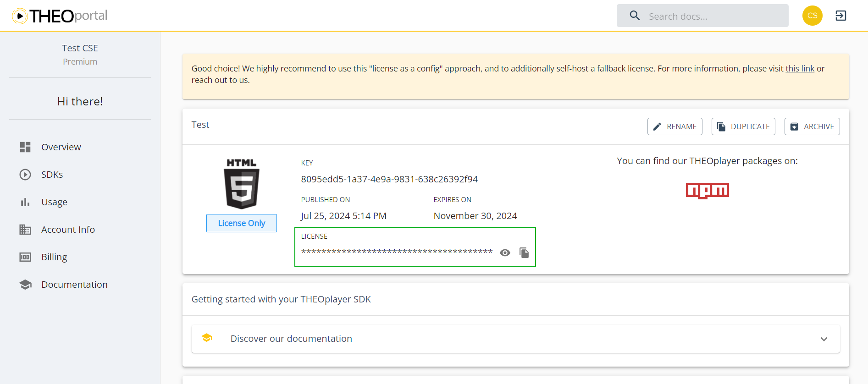Copy the license to clipboard
Viewport: 868px width, 384px height.
click(524, 252)
